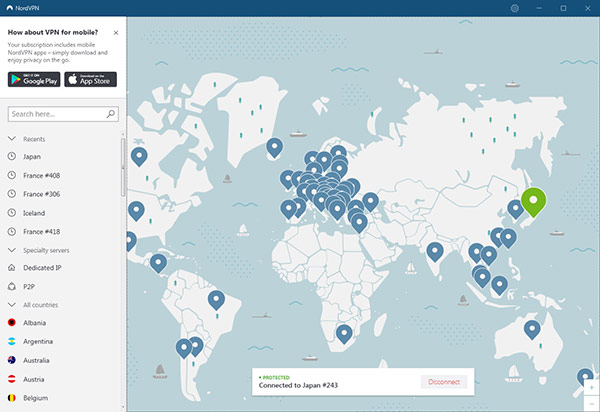Image resolution: width=600 pixels, height=412 pixels.
Task: Click the Israel map pin
Action: [359, 222]
